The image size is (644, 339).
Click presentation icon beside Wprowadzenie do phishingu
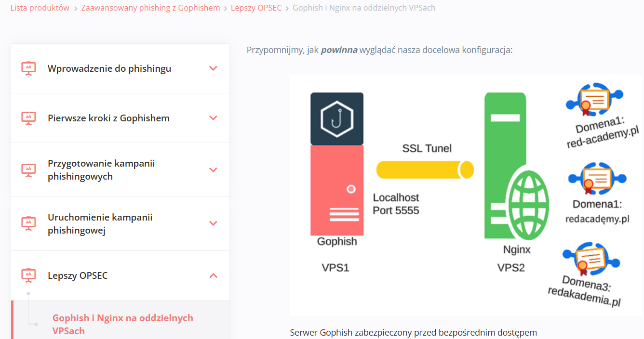point(28,68)
